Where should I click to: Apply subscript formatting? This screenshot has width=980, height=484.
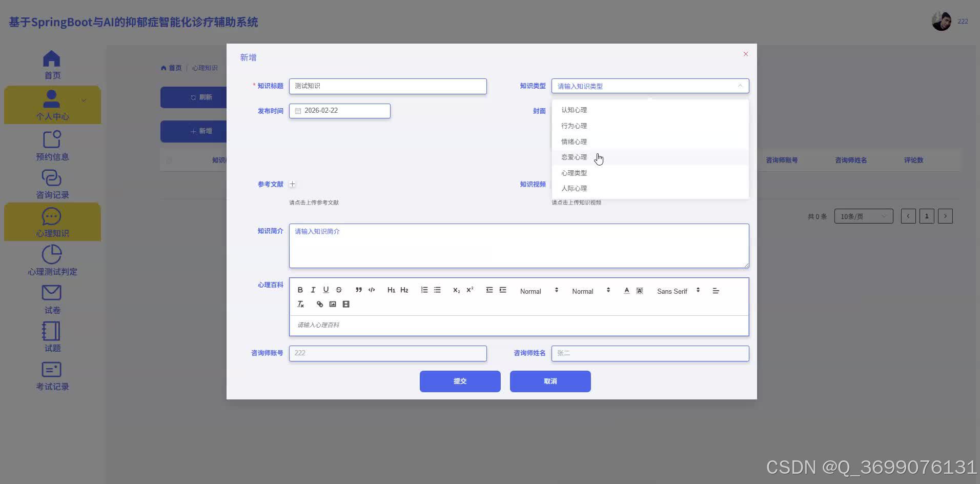(x=457, y=290)
